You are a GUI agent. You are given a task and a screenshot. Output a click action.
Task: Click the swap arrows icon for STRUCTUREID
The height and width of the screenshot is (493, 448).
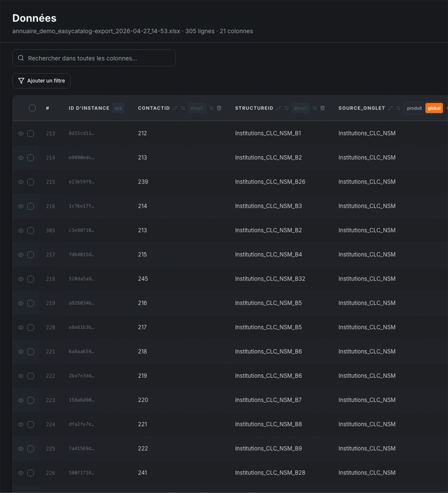point(286,108)
